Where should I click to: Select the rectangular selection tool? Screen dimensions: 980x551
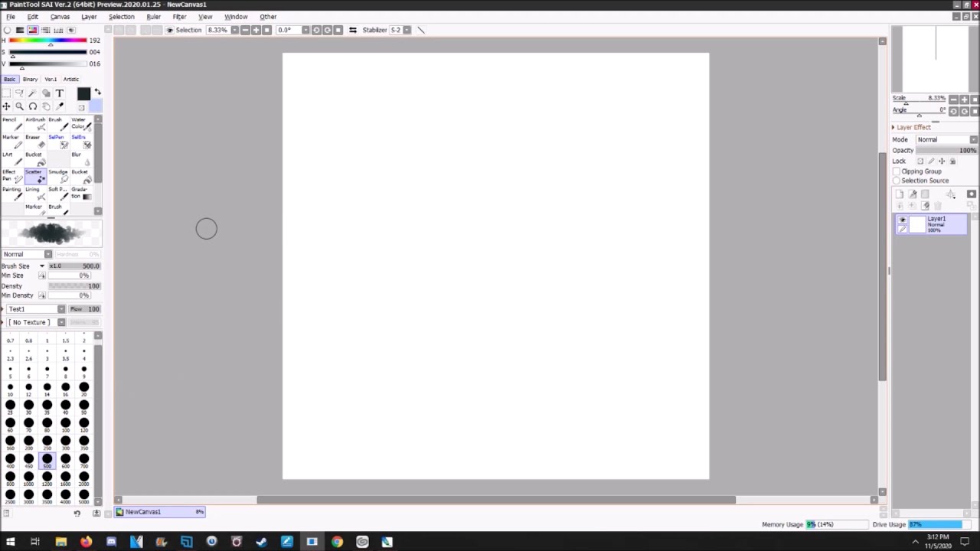point(7,93)
